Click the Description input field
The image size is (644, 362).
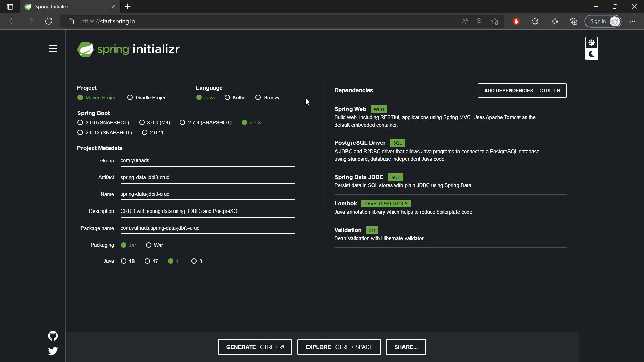208,212
